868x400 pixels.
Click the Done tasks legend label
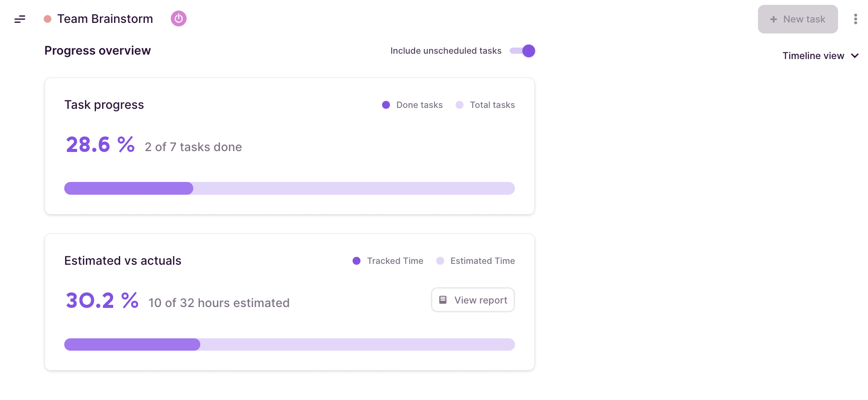[x=419, y=105]
